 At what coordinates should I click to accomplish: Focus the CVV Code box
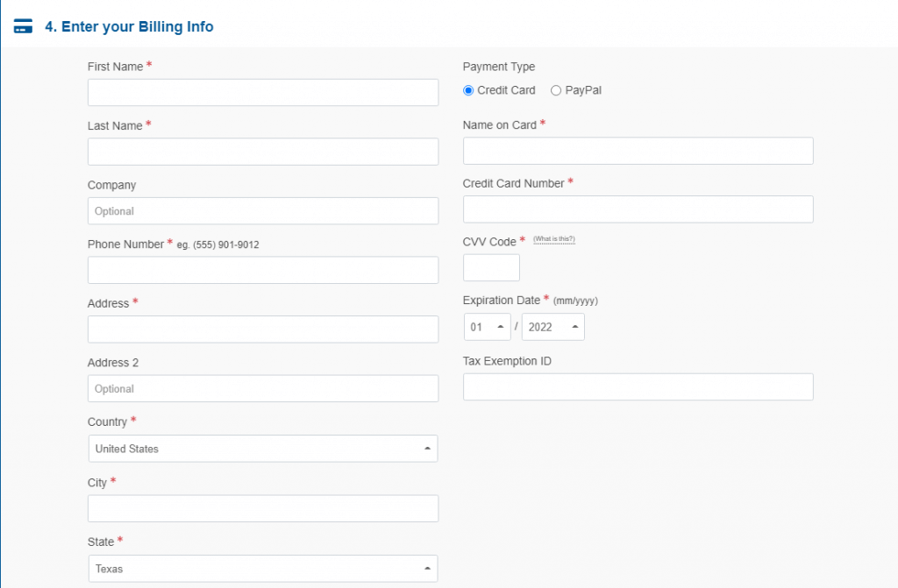(x=491, y=268)
